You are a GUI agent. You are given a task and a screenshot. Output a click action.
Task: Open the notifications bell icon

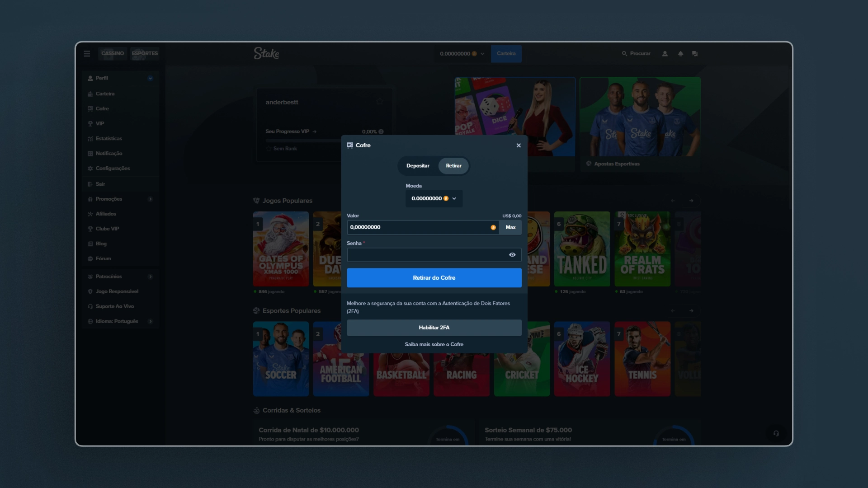click(x=680, y=53)
